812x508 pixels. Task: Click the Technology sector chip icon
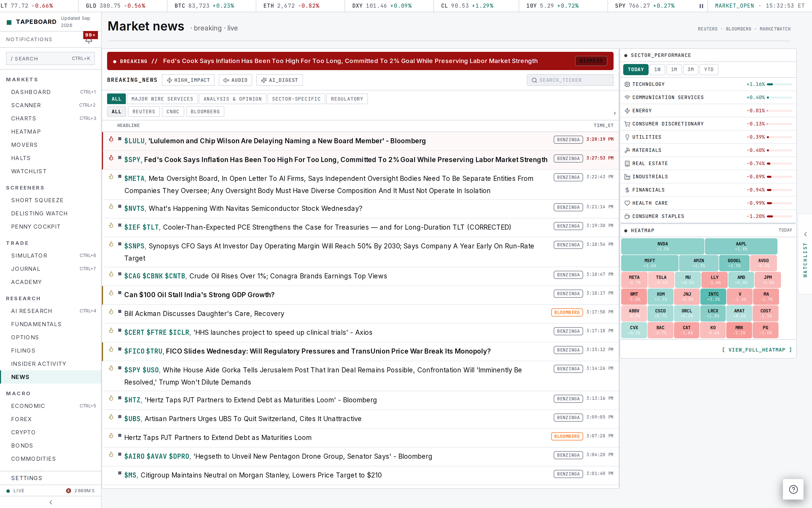[x=627, y=84]
